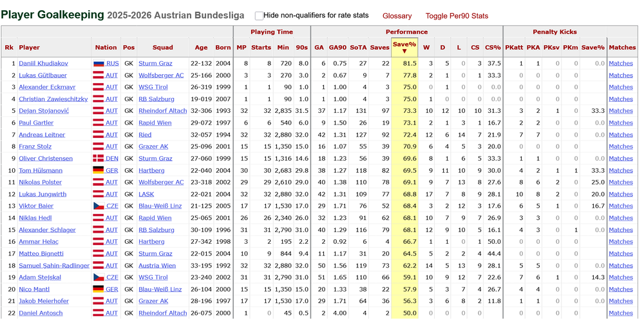644x325 pixels.
Task: Open the Austria Wien squad link
Action: tap(157, 266)
